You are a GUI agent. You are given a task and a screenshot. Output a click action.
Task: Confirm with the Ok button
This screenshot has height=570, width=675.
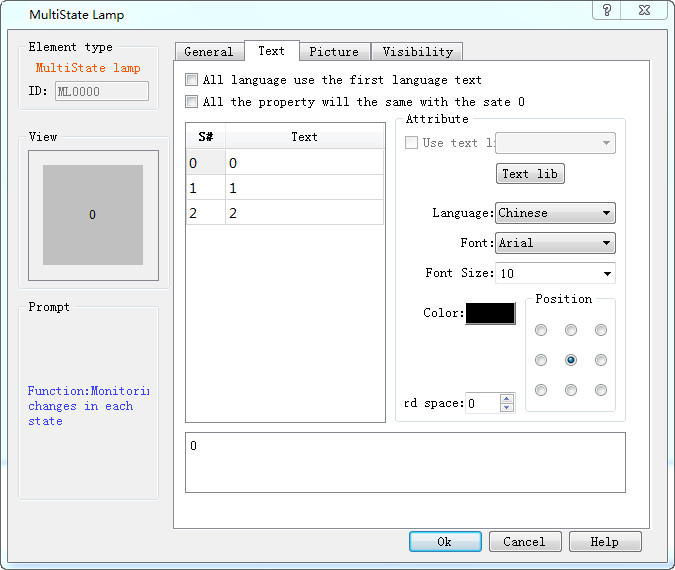(445, 542)
